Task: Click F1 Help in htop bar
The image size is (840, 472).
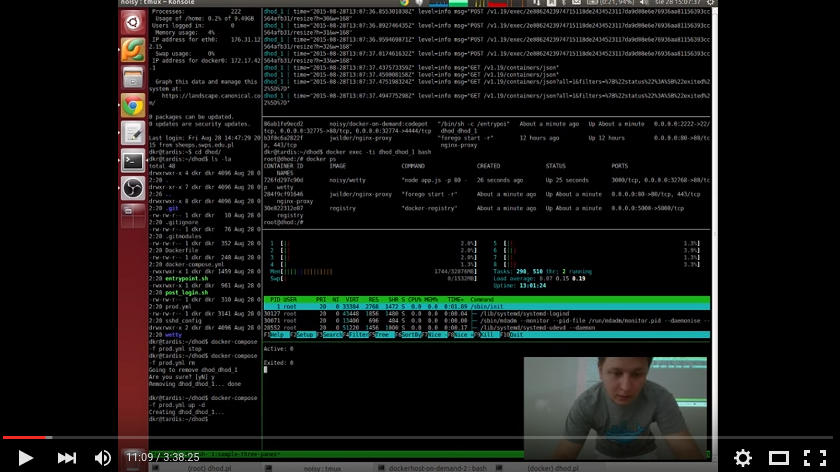Action: point(274,335)
